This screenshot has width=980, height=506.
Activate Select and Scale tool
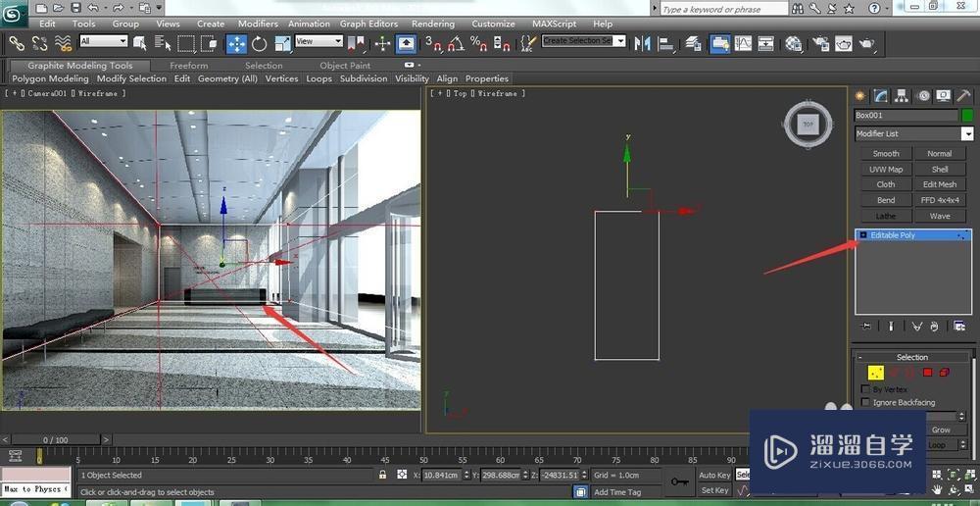[282, 43]
